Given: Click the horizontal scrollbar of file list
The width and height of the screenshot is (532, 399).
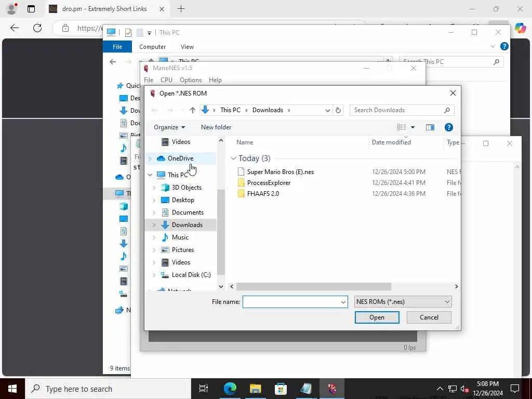Looking at the screenshot, I should point(313,287).
